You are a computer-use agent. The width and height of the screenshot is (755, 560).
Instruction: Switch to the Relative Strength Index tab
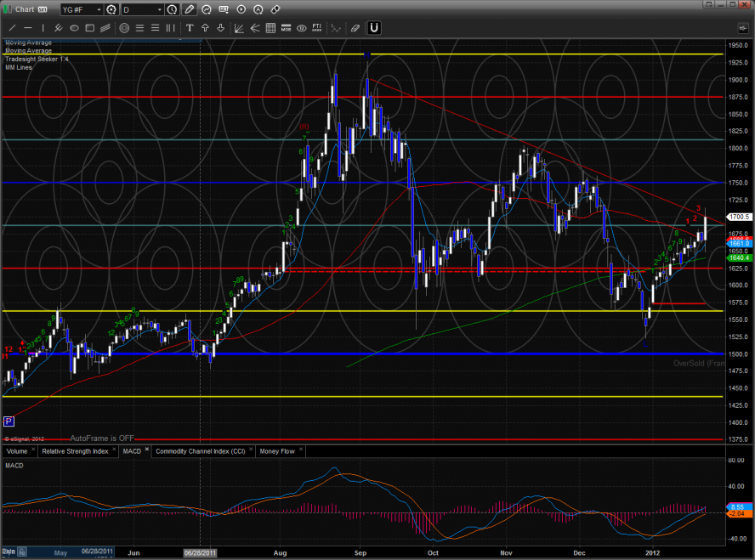click(75, 451)
